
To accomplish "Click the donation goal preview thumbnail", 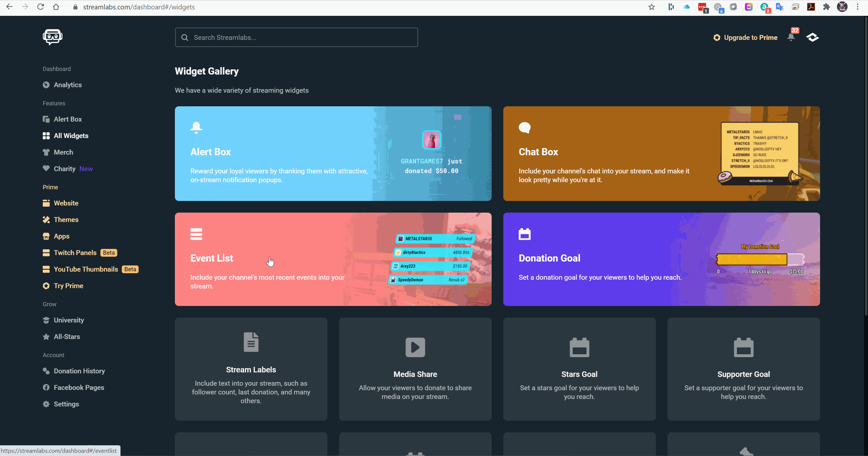I will coord(760,259).
